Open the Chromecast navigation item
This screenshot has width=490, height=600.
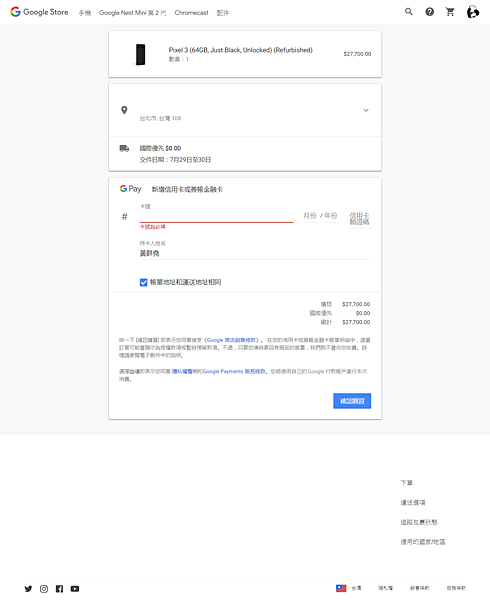[191, 13]
